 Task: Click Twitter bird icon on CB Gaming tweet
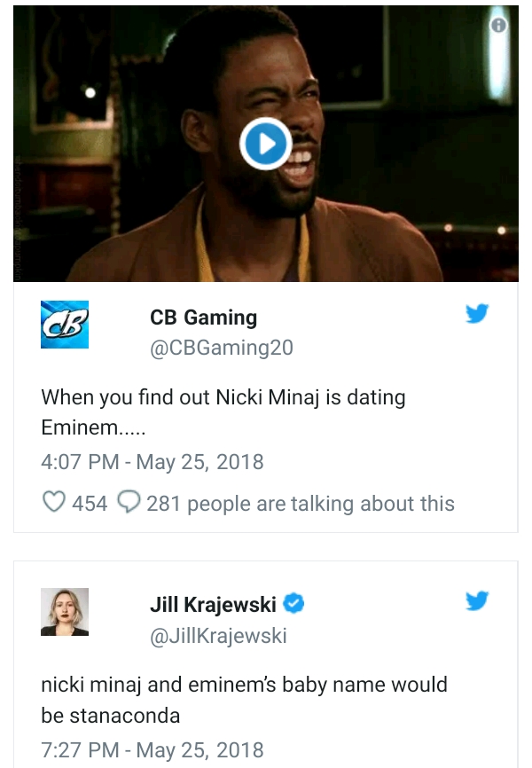coord(477,313)
